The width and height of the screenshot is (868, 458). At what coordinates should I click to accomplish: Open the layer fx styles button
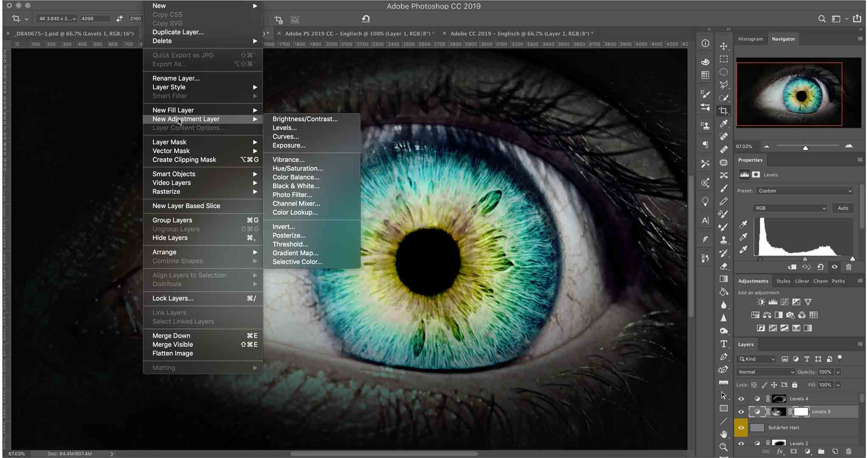780,452
